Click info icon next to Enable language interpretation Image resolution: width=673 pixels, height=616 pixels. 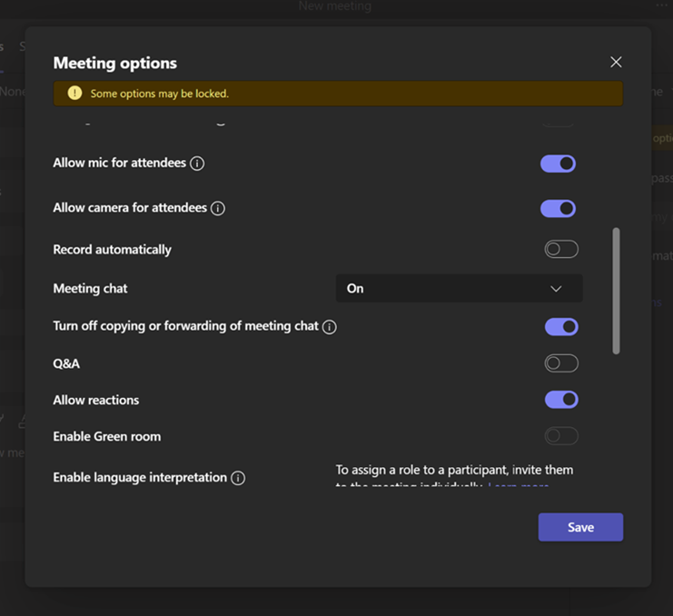coord(238,478)
